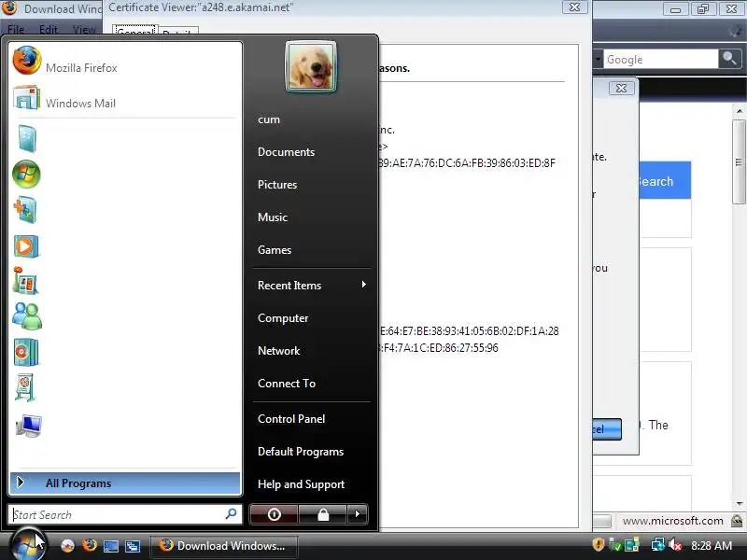Expand the Recent Items submenu arrow

tap(364, 285)
